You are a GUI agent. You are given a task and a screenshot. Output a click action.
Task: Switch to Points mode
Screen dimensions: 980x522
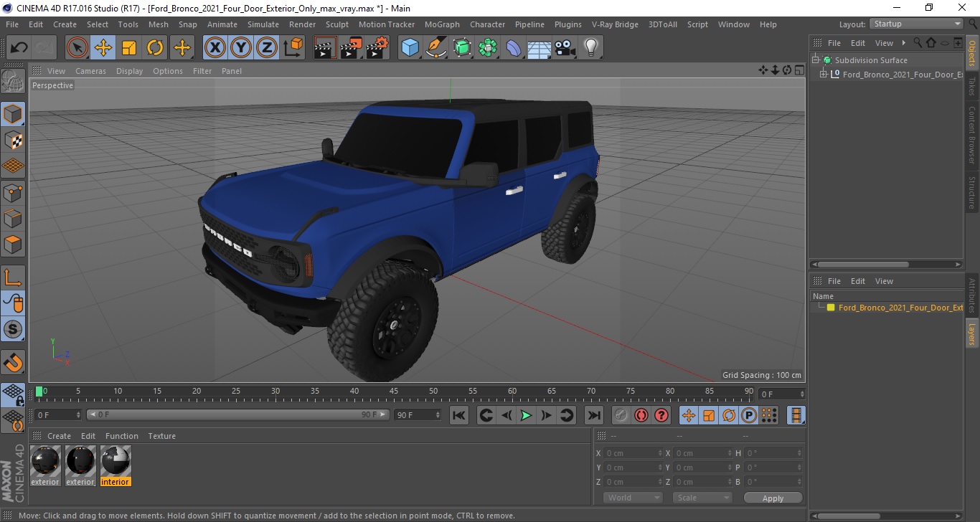[x=13, y=192]
